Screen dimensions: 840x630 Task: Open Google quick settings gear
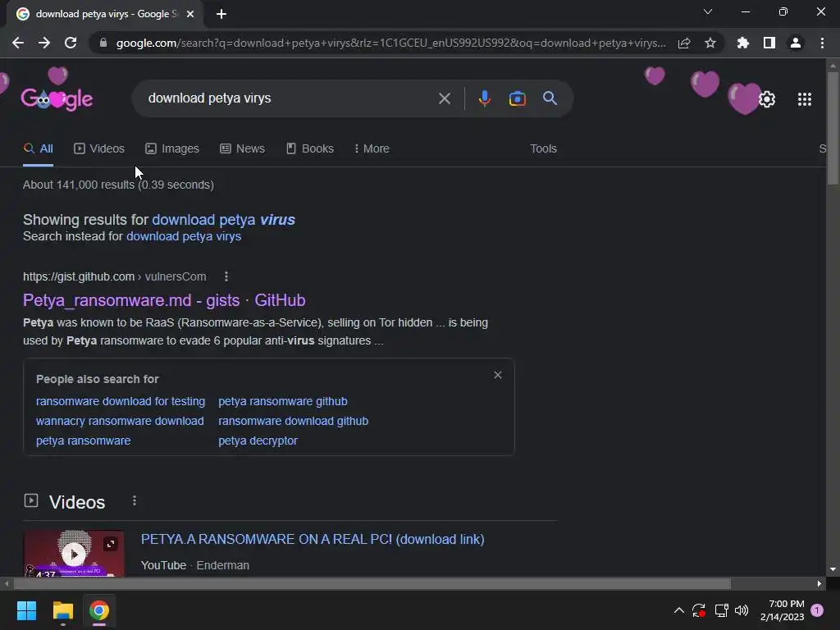767,99
